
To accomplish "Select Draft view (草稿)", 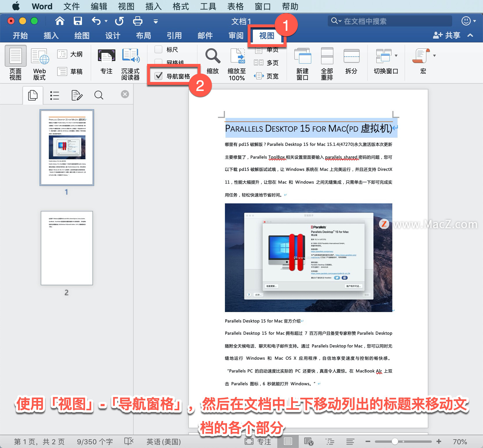I will tap(70, 71).
